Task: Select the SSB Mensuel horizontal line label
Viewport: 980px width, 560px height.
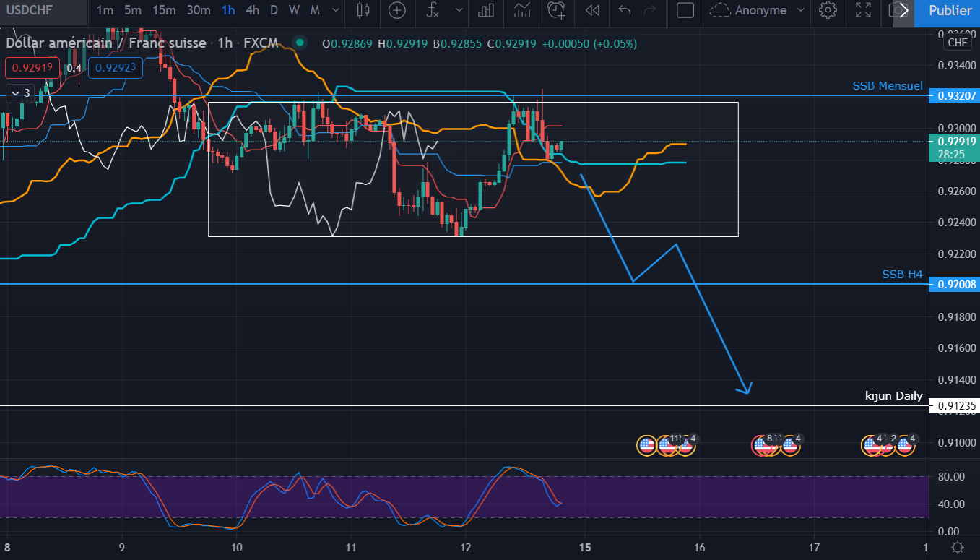Action: coord(888,86)
